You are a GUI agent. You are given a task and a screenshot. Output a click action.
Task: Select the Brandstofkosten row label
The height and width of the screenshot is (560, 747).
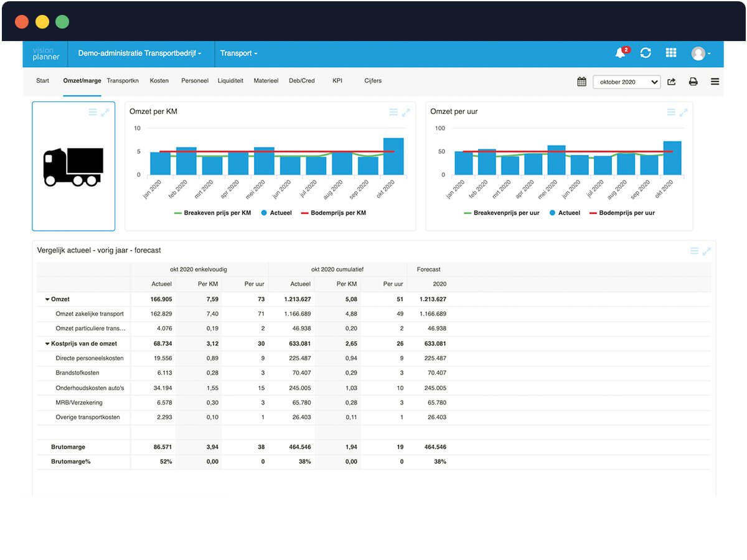pos(77,373)
